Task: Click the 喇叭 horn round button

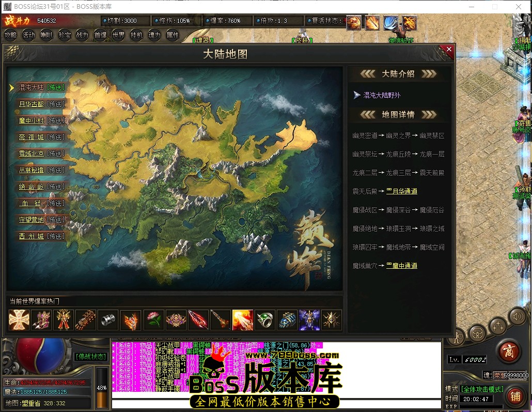Action: tap(46, 35)
